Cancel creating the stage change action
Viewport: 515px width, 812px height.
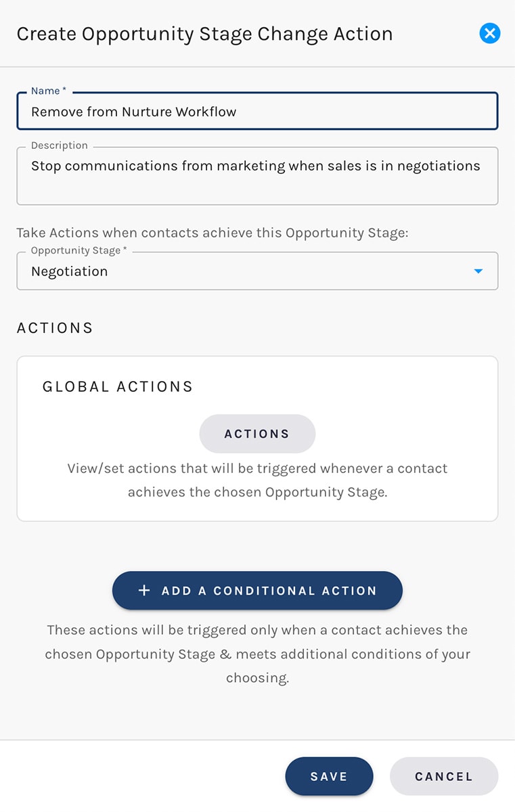point(444,776)
